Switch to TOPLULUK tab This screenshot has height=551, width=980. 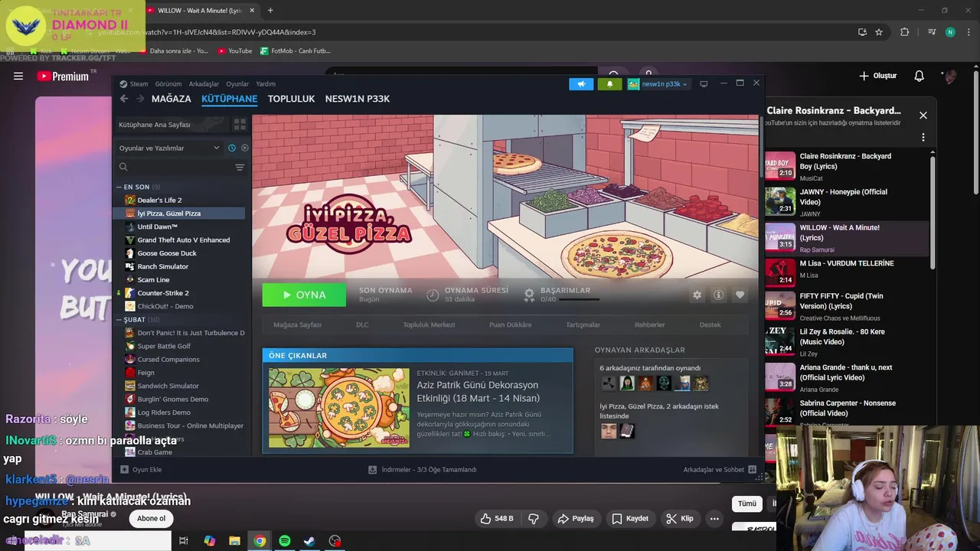291,99
